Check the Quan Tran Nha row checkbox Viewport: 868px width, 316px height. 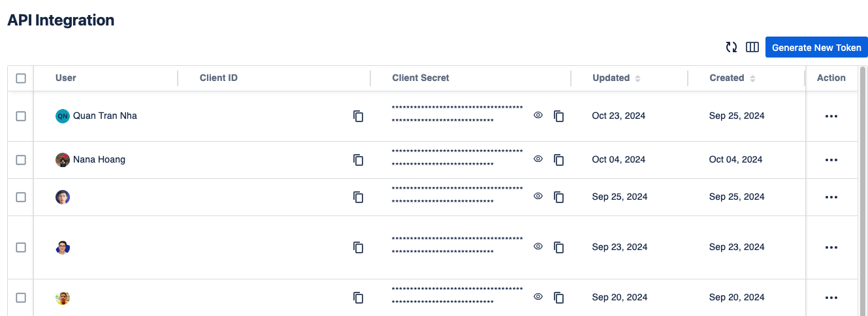[x=21, y=116]
